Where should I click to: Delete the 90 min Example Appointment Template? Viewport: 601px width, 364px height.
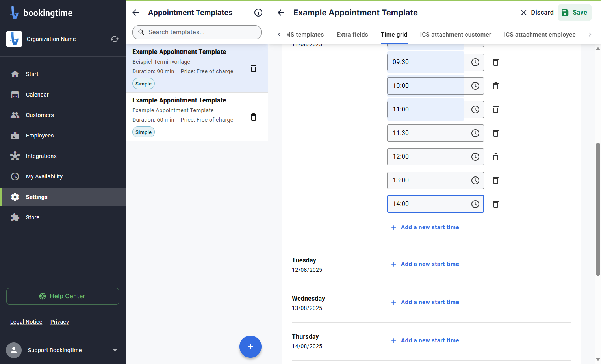point(254,69)
